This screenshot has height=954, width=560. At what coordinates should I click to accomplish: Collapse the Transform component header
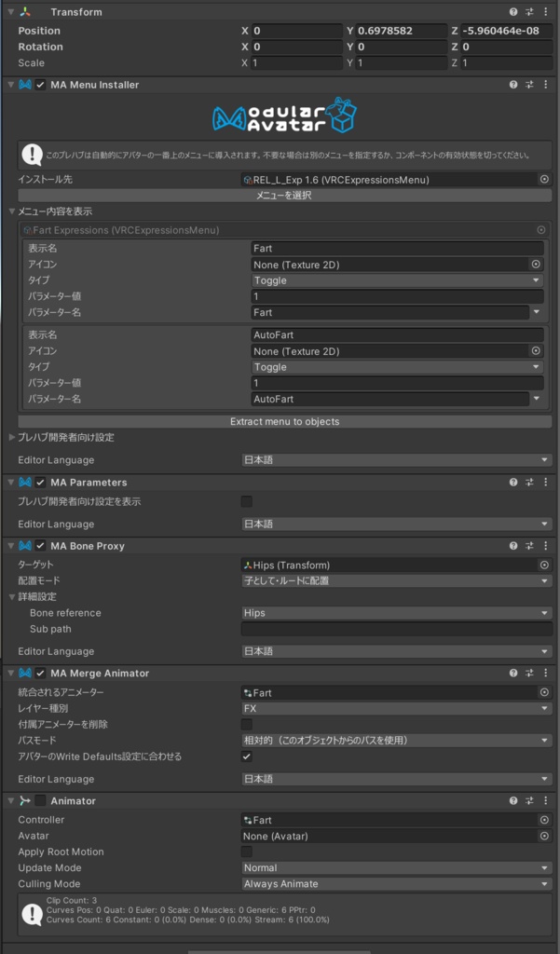point(10,12)
